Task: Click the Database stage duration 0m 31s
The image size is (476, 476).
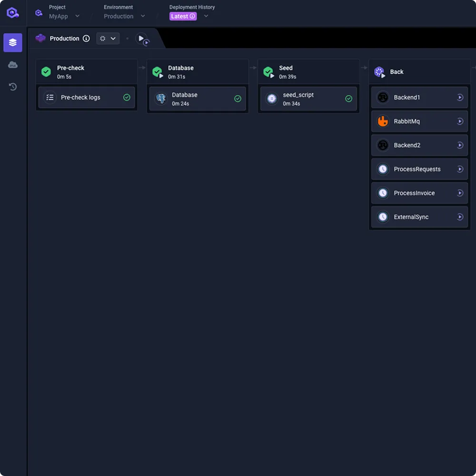Action: [x=177, y=77]
